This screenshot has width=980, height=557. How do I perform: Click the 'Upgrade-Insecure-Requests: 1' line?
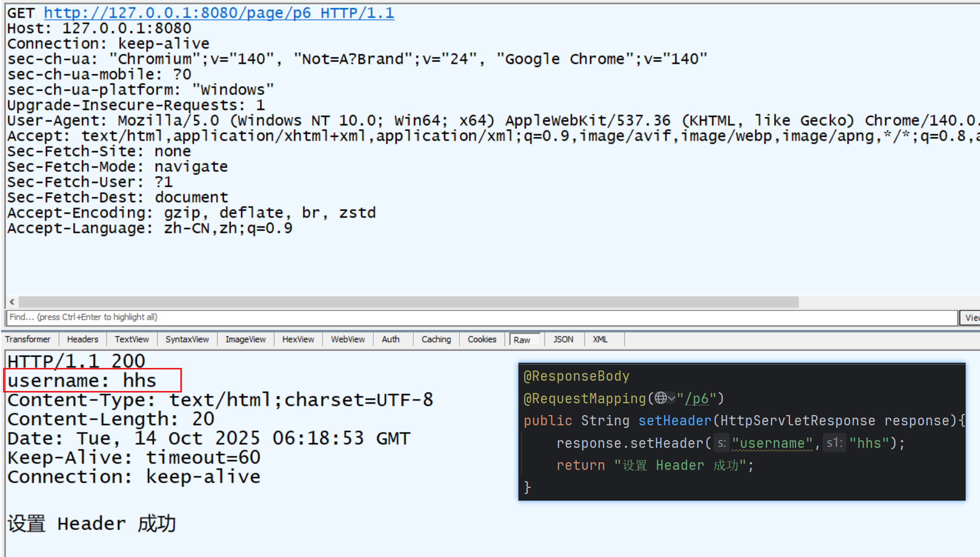[x=136, y=105]
